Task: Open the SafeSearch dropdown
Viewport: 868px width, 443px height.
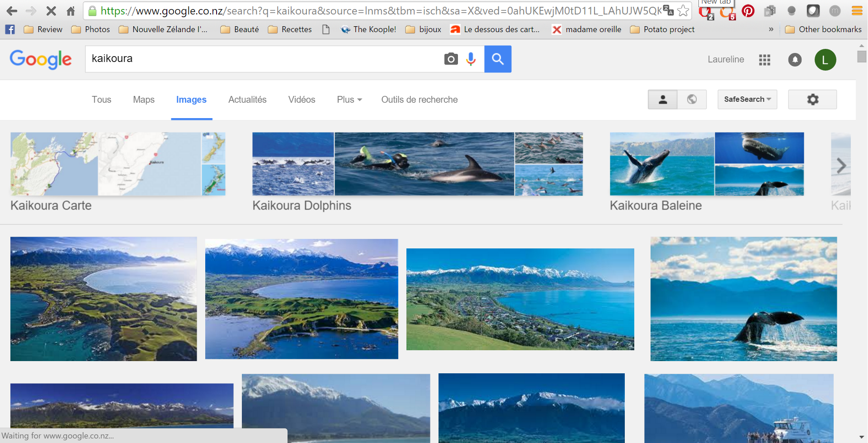Action: point(747,100)
